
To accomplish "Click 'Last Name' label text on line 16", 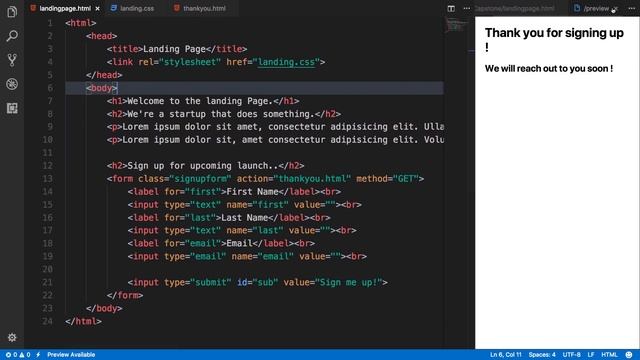I will [244, 218].
